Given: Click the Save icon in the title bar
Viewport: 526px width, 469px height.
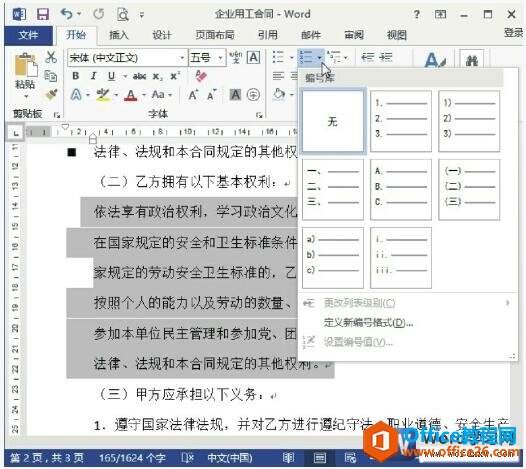Looking at the screenshot, I should 43,14.
